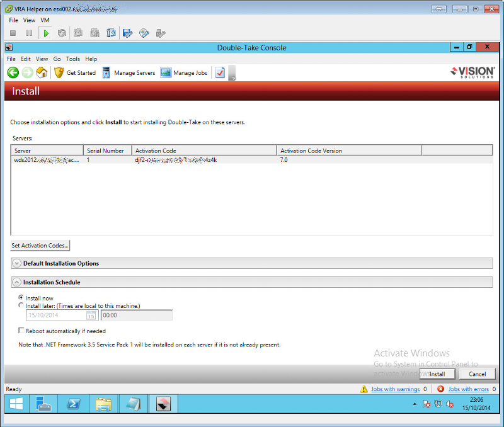Open the Windows Start button

click(16, 404)
